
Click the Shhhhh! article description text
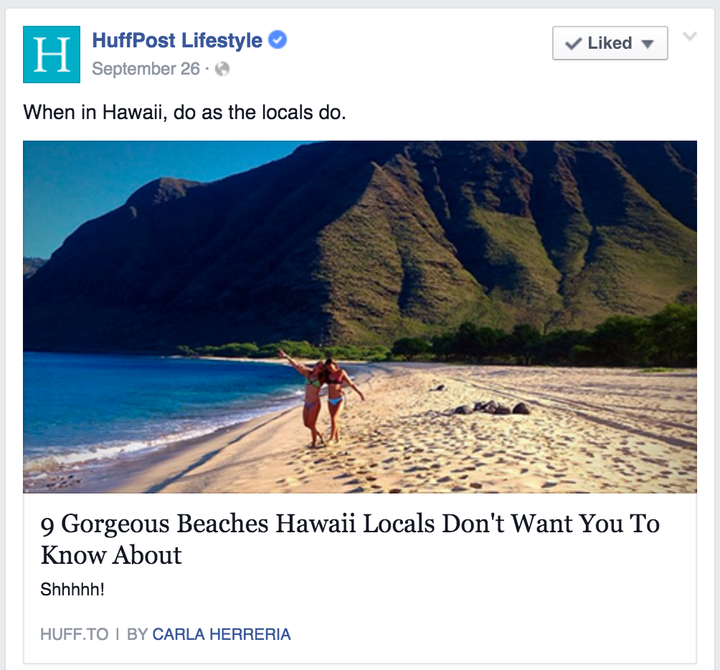coord(73,589)
